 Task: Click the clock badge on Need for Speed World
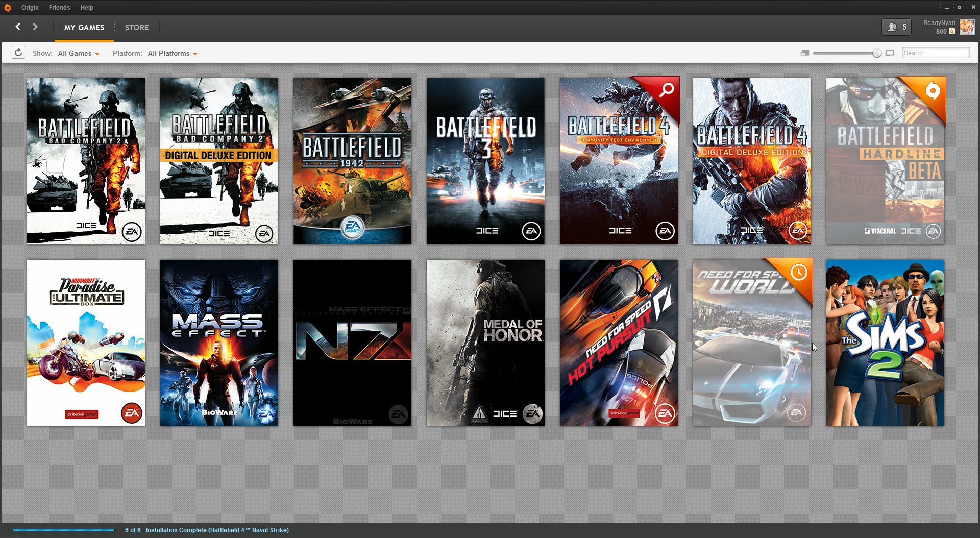pos(799,273)
